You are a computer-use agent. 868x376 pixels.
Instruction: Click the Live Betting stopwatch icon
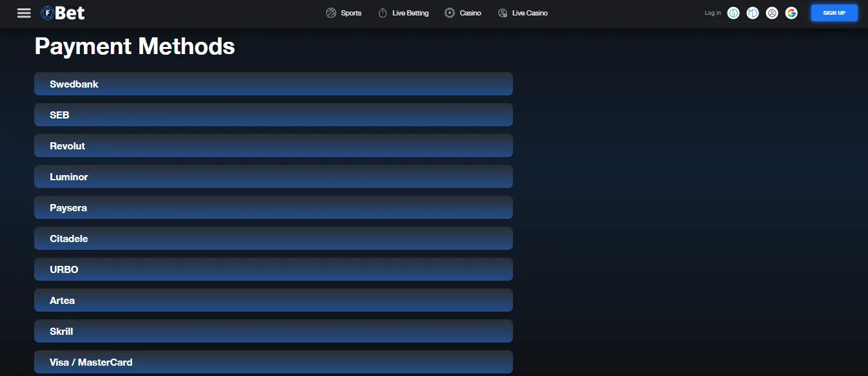tap(383, 13)
